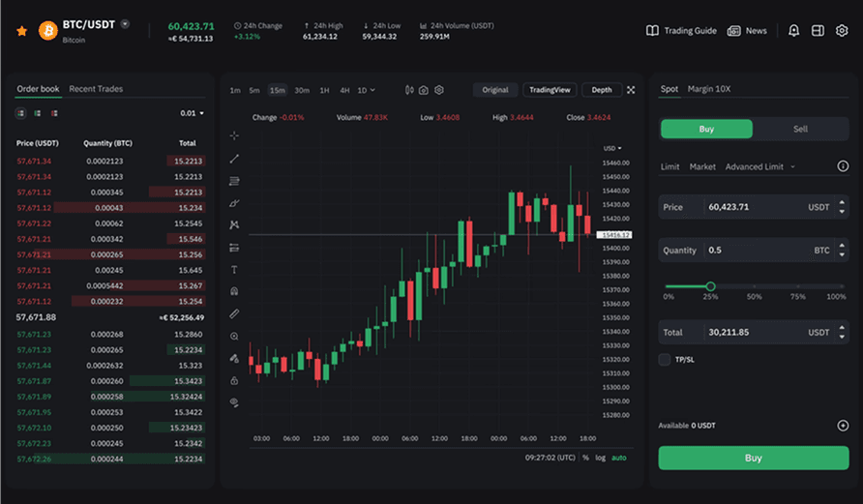Image resolution: width=863 pixels, height=504 pixels.
Task: Click the lock drawings icon
Action: (234, 380)
